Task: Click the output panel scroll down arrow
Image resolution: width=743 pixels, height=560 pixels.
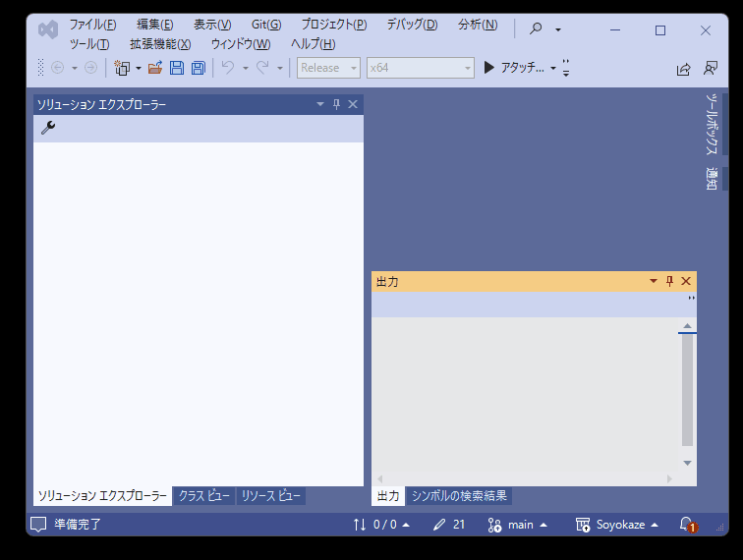Action: (687, 463)
